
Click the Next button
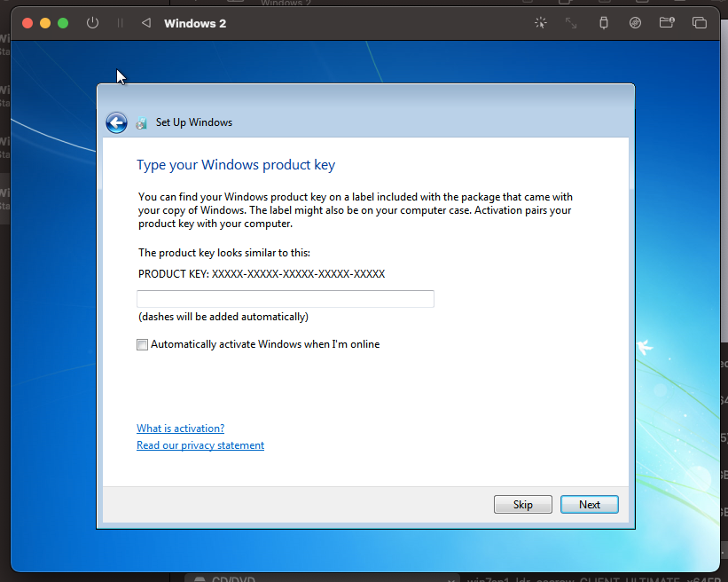(589, 505)
